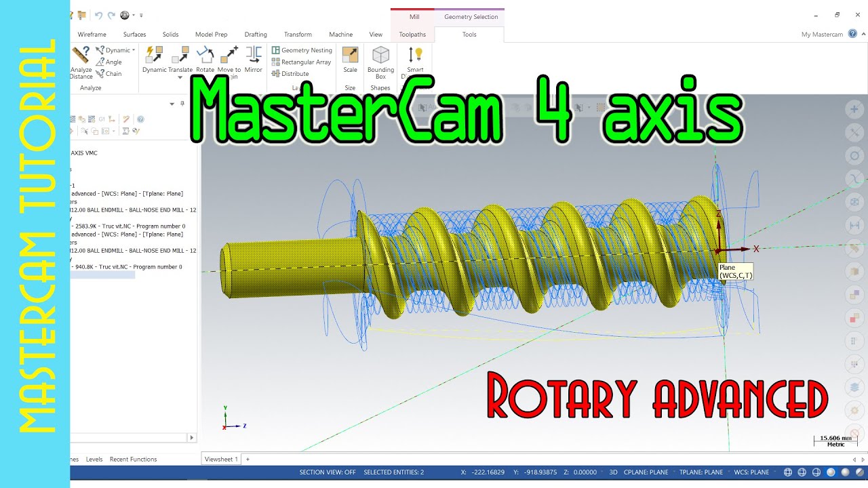Expand the Translate dropdown arrow

180,77
